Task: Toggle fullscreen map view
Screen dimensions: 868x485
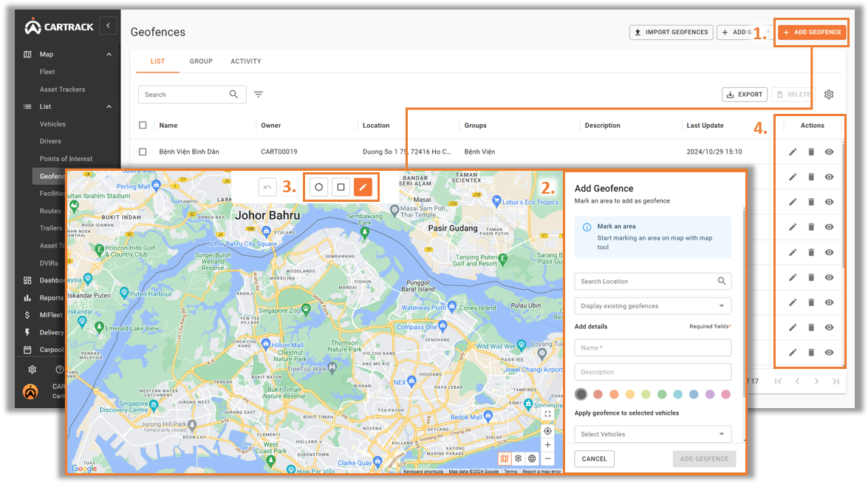Action: coord(547,414)
